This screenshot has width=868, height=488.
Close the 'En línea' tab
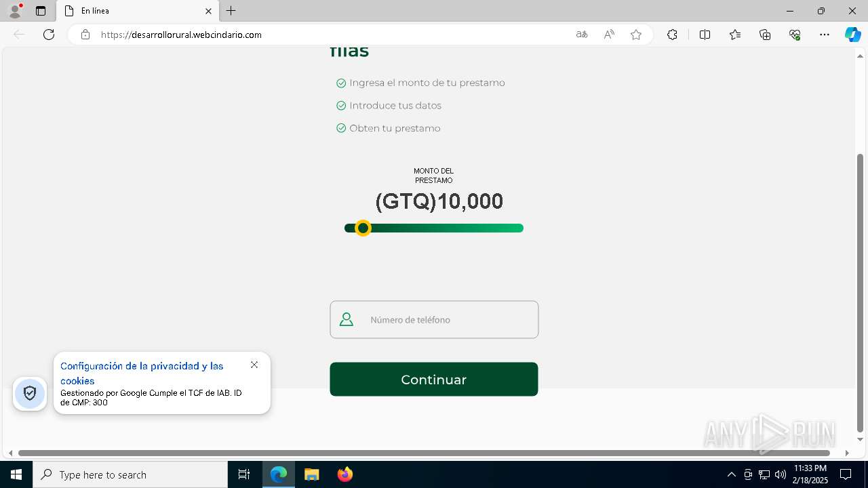coord(209,11)
